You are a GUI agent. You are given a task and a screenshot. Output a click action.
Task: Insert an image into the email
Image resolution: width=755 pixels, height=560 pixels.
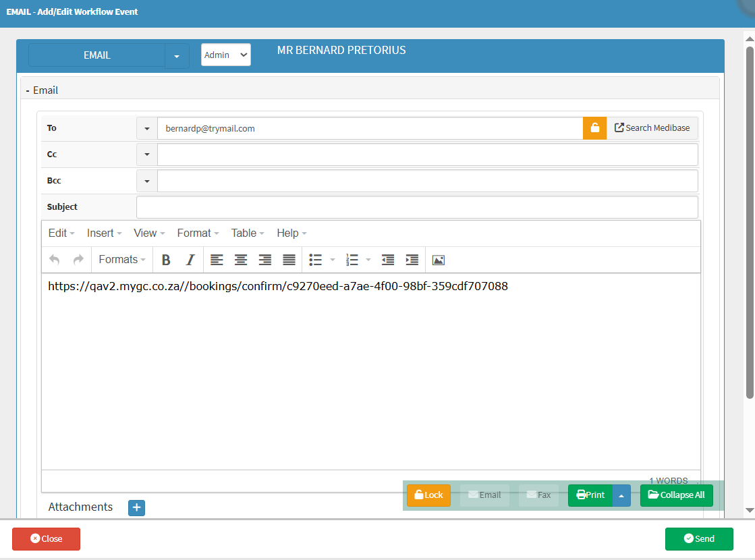click(439, 260)
